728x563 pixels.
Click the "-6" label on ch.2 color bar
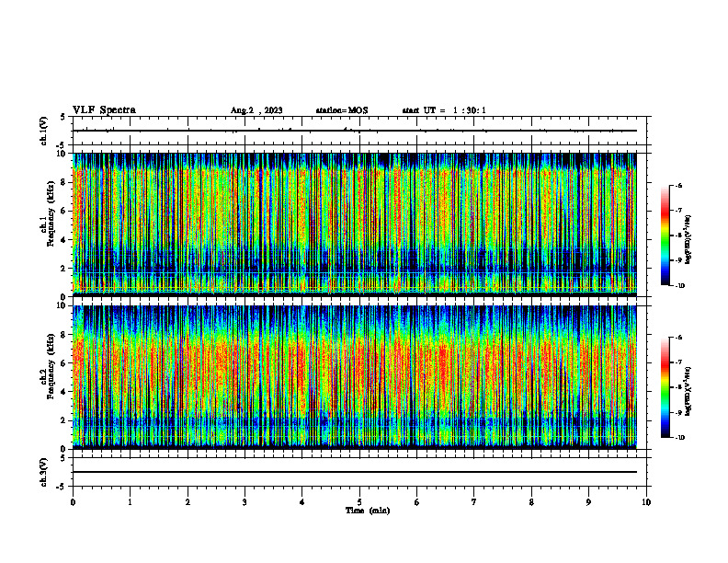pos(678,338)
